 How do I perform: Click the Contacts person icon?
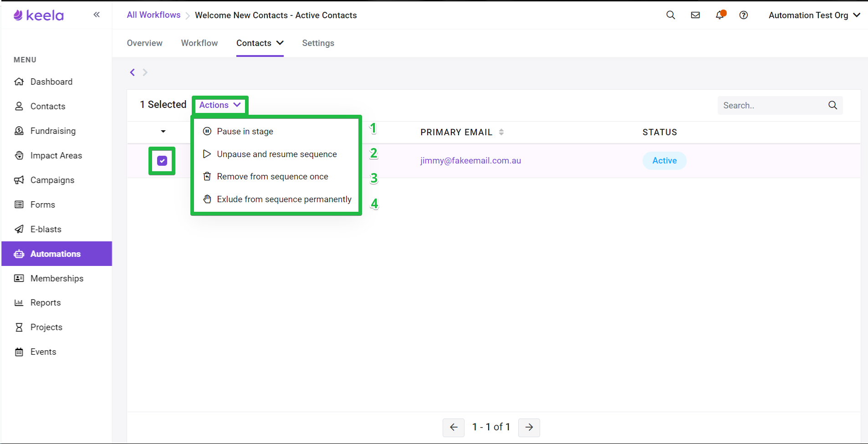click(x=19, y=106)
